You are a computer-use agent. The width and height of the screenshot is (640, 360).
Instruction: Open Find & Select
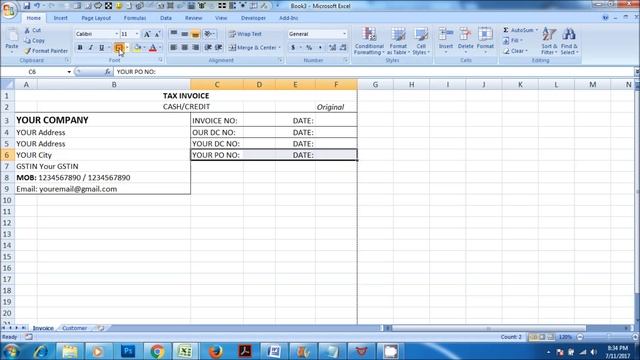click(x=569, y=41)
